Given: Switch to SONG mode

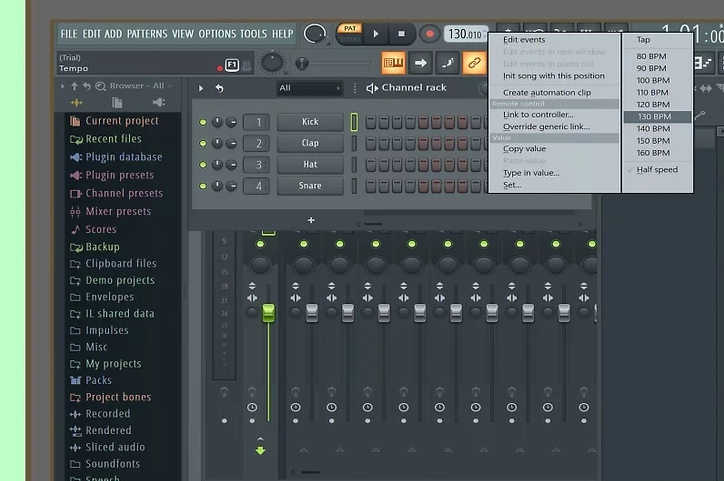Looking at the screenshot, I should click(x=350, y=40).
